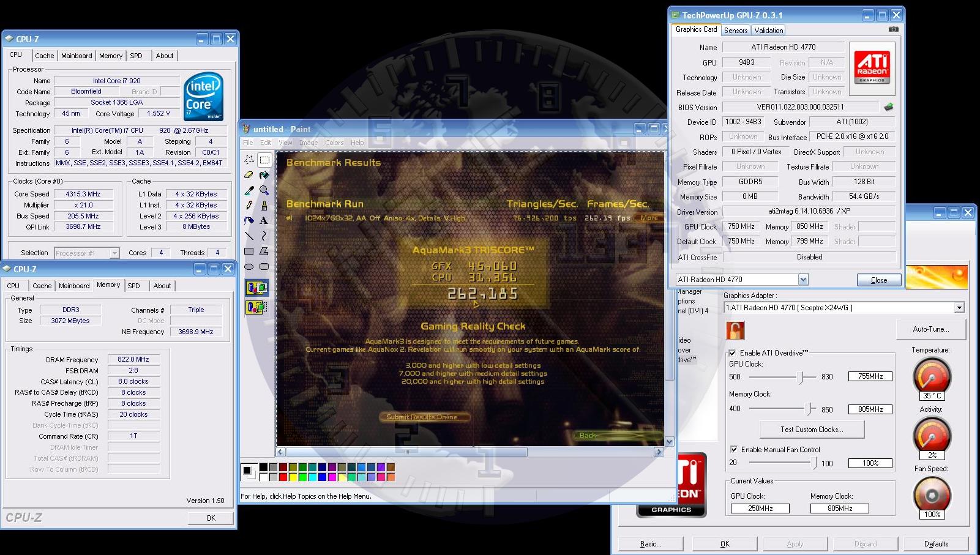Click the Basic button in Catalyst window
Screen dimensions: 980x555
[650, 544]
